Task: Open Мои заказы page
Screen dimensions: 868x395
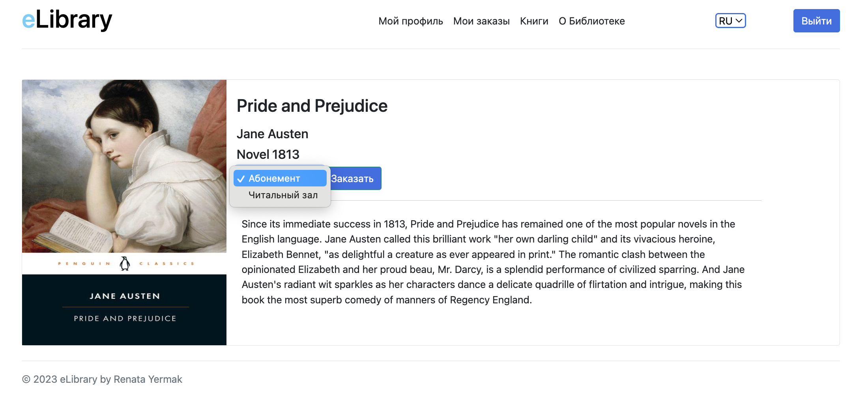Action: pyautogui.click(x=481, y=21)
